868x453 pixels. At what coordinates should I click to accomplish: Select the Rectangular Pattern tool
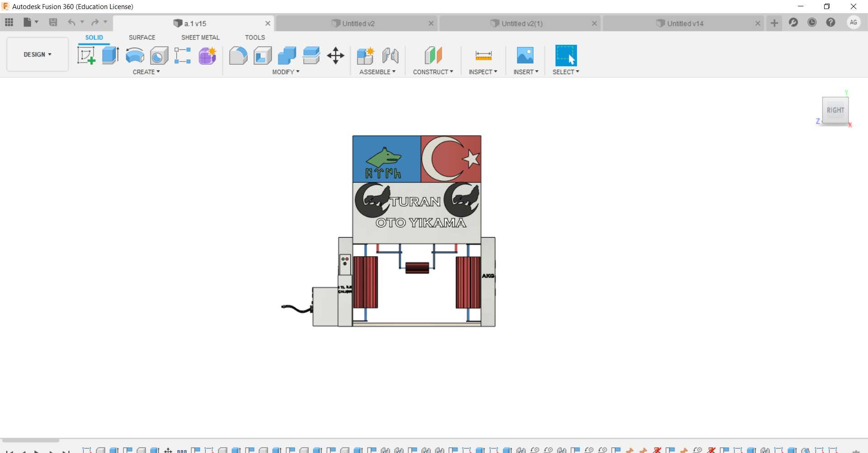pos(183,56)
